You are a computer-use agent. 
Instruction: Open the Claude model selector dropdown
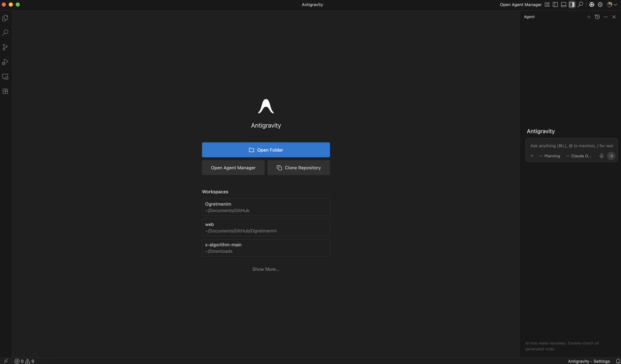coord(579,156)
